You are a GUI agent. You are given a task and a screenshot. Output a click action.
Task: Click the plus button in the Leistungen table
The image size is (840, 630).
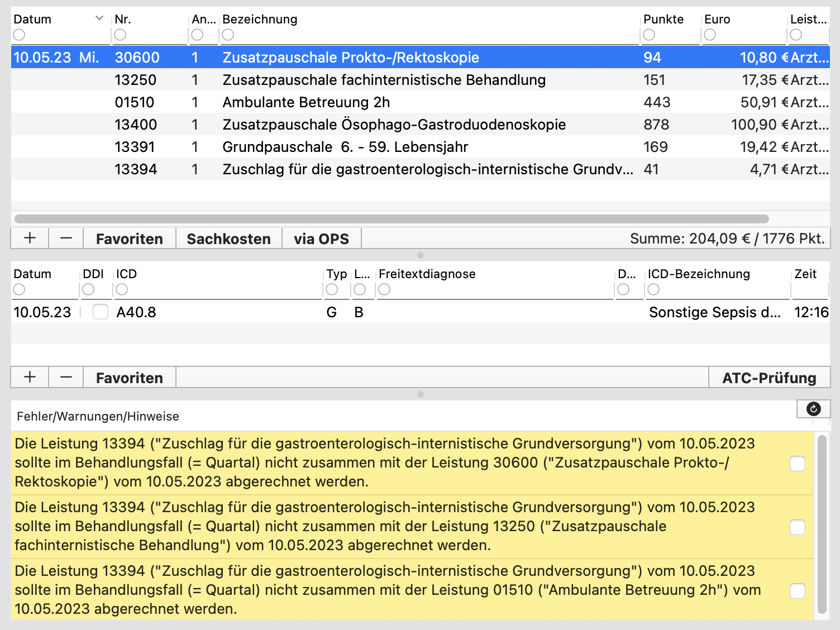[30, 238]
